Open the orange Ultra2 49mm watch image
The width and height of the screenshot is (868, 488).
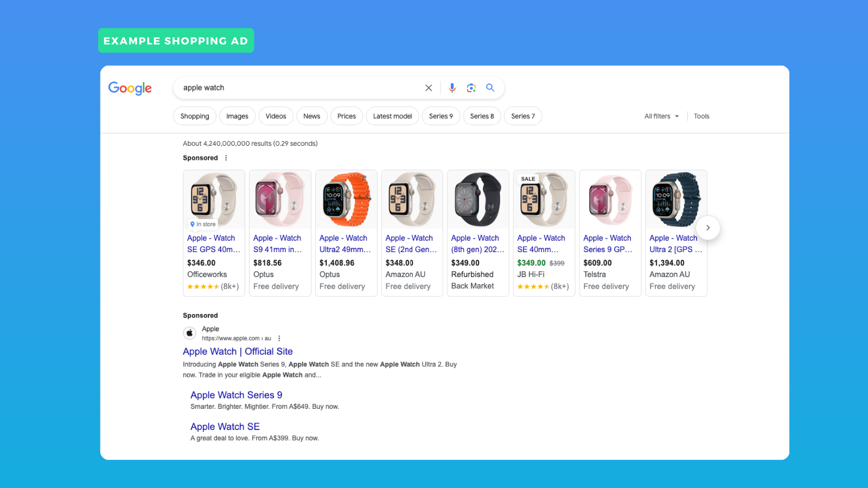point(346,200)
